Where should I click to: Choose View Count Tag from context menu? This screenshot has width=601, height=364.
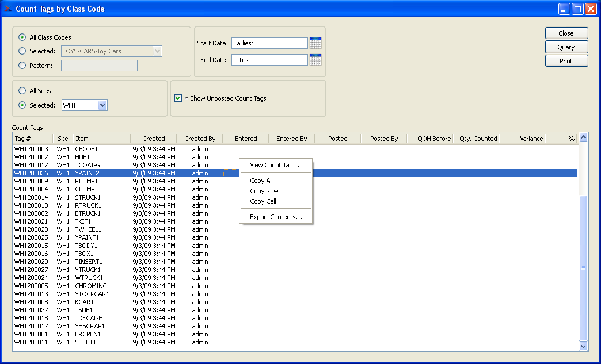(x=275, y=165)
